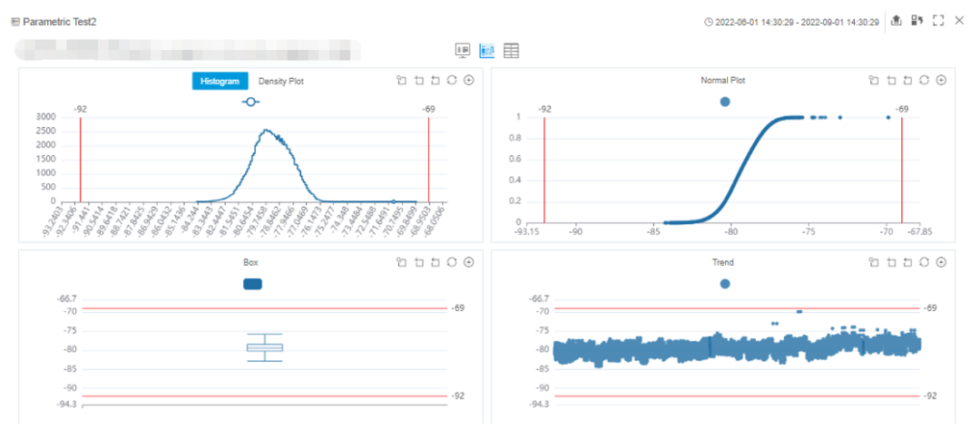Toggle the Box chart legend swatch

click(x=252, y=284)
